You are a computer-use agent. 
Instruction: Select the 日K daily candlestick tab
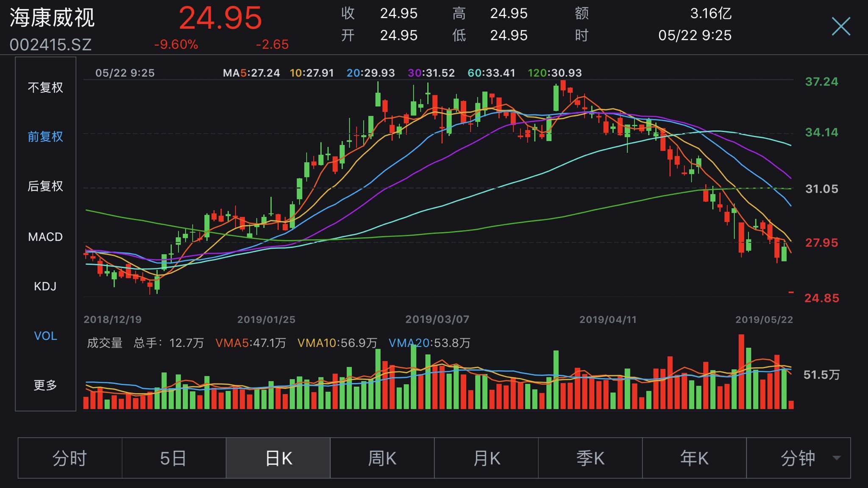tap(278, 458)
